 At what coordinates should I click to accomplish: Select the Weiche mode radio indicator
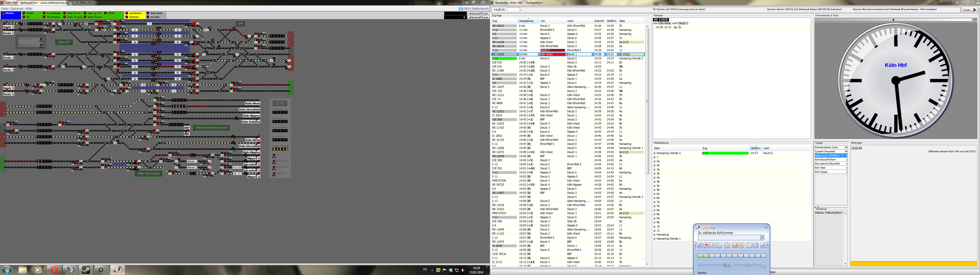click(x=3, y=13)
